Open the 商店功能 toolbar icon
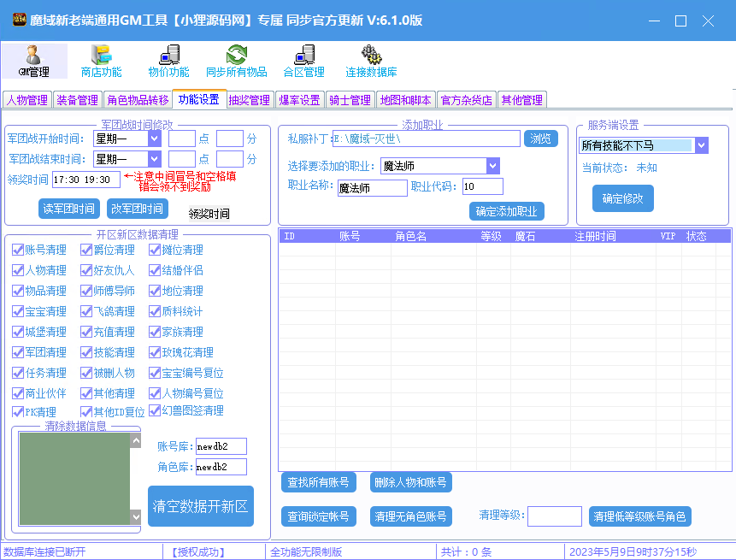Image resolution: width=736 pixels, height=560 pixels. click(101, 55)
